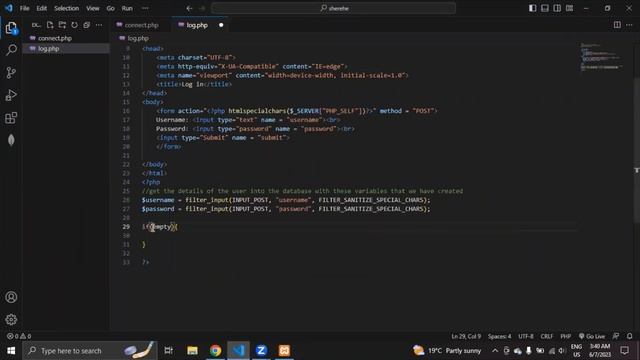Open the Windows notification center
Image resolution: width=640 pixels, height=360 pixels.
[624, 351]
